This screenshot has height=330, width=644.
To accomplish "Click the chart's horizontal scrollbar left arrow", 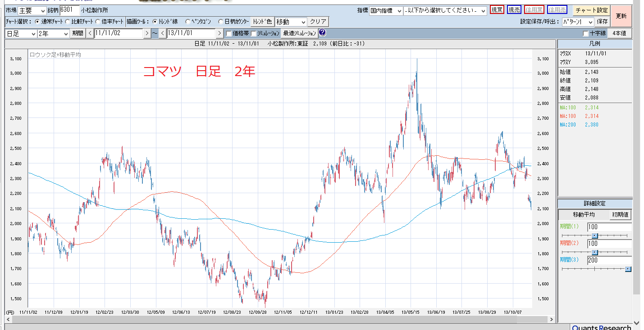I will (8, 319).
